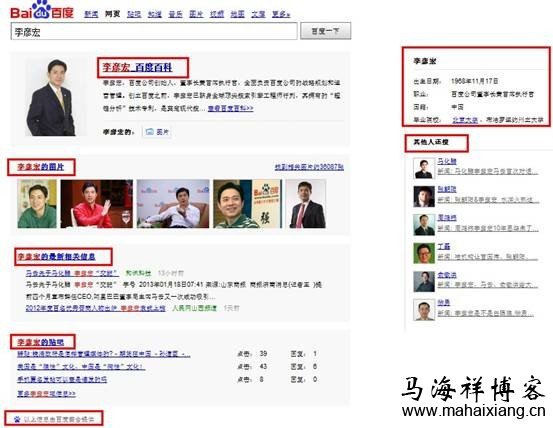
Task: Open the white shirt seated photo thumbnail
Action: (x=173, y=204)
